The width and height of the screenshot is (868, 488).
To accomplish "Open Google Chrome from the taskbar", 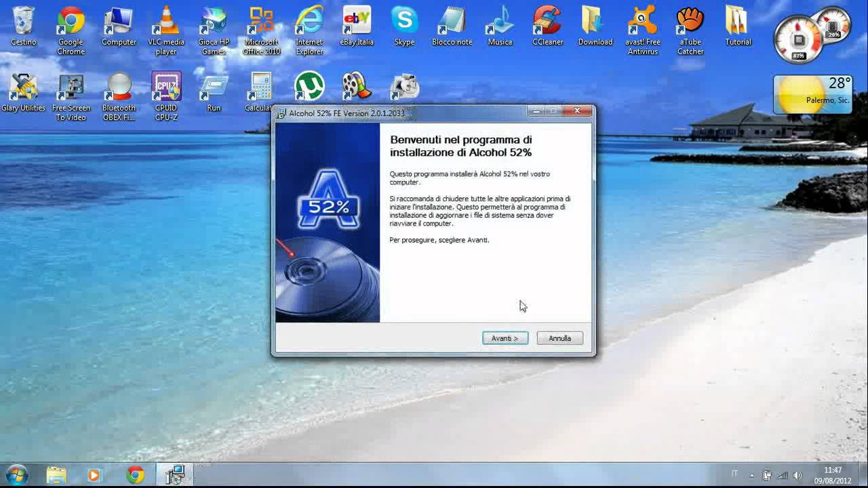I will [136, 475].
